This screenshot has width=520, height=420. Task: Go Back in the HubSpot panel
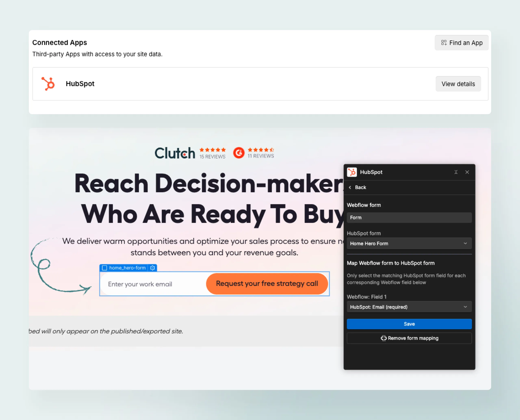point(357,187)
